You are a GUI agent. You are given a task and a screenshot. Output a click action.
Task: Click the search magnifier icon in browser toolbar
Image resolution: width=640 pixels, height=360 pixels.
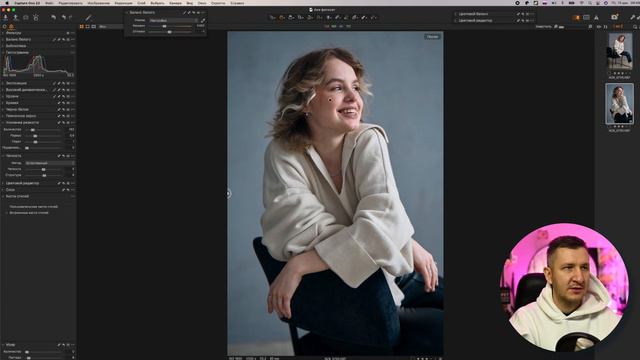pyautogui.click(x=635, y=27)
